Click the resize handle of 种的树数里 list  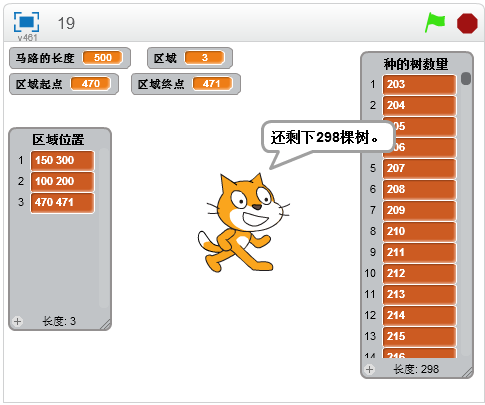pos(467,372)
